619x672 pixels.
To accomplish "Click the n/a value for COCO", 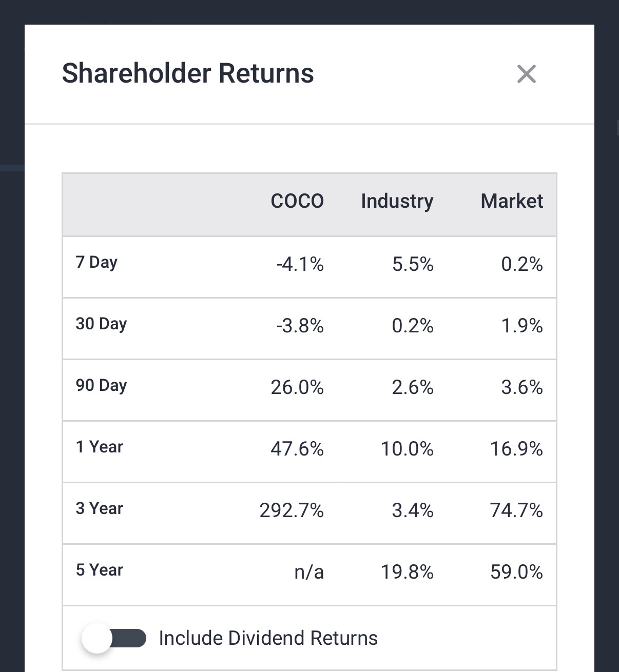I will [x=309, y=572].
